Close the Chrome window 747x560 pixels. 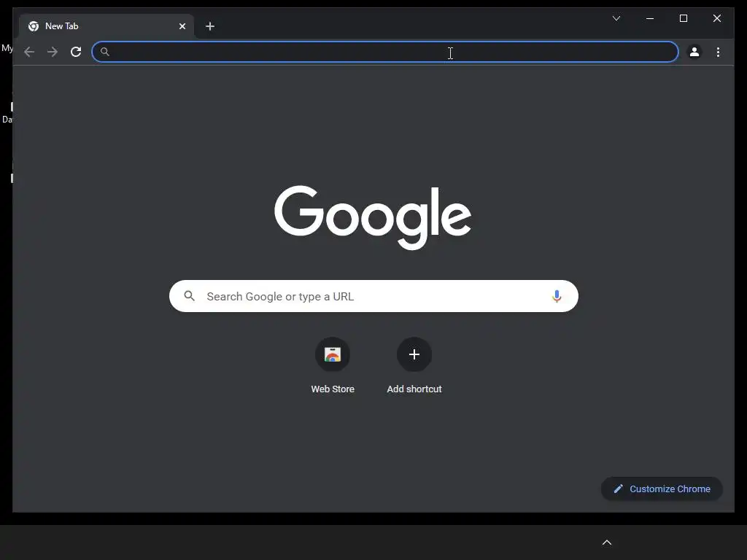point(716,18)
